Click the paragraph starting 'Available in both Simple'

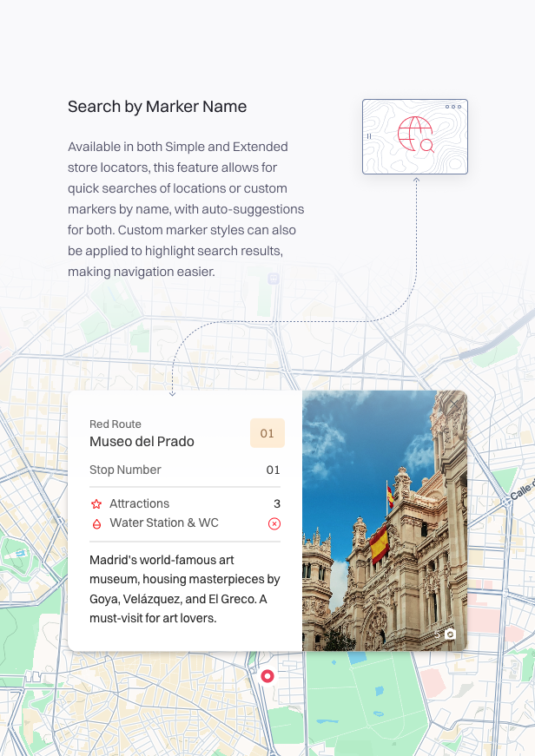[x=186, y=209]
